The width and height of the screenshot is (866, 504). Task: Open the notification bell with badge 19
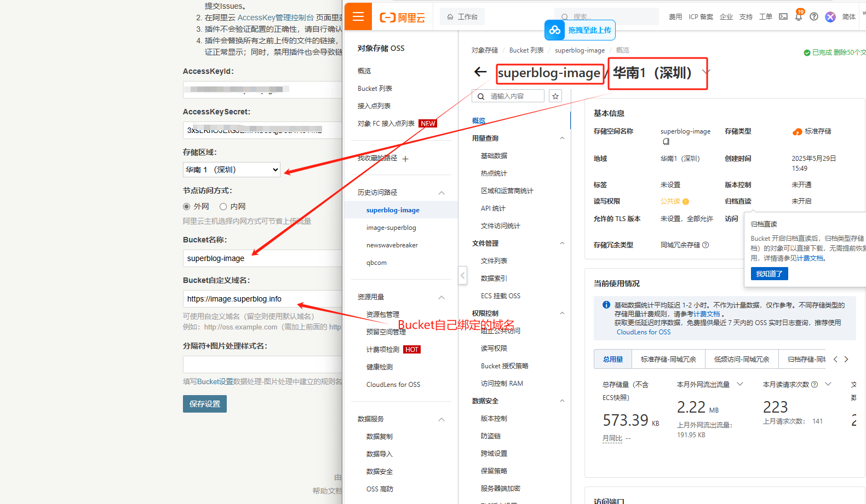(x=799, y=16)
